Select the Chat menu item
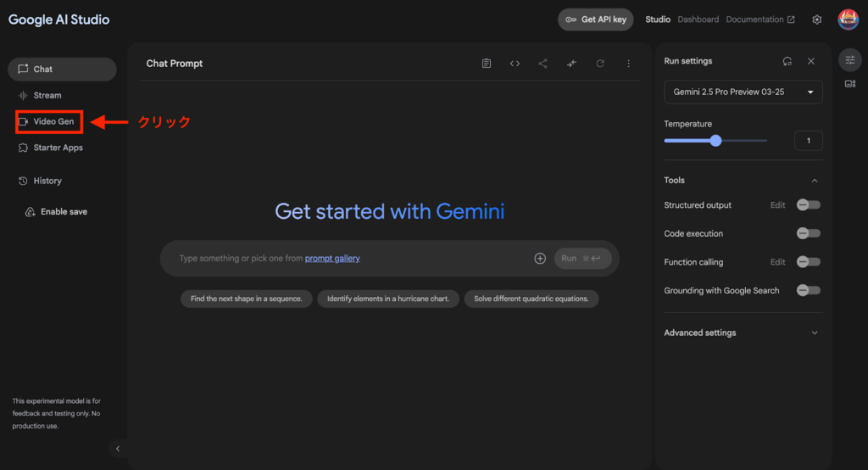868x470 pixels. pos(62,70)
